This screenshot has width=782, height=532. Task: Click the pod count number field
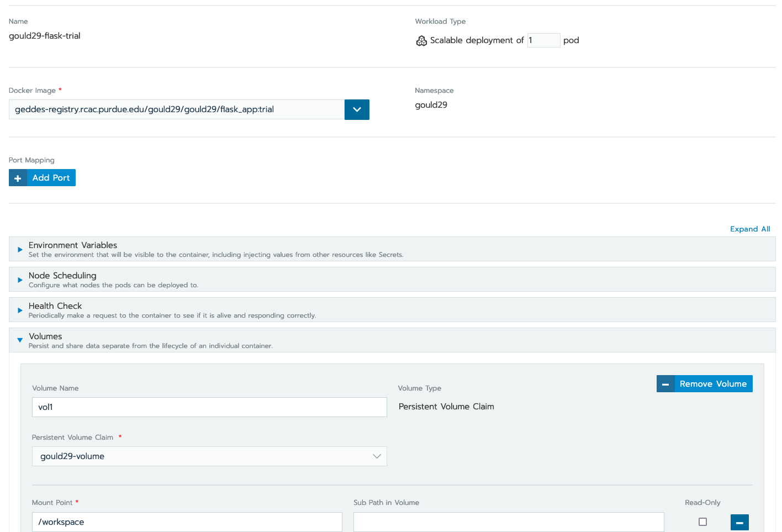[x=543, y=40]
